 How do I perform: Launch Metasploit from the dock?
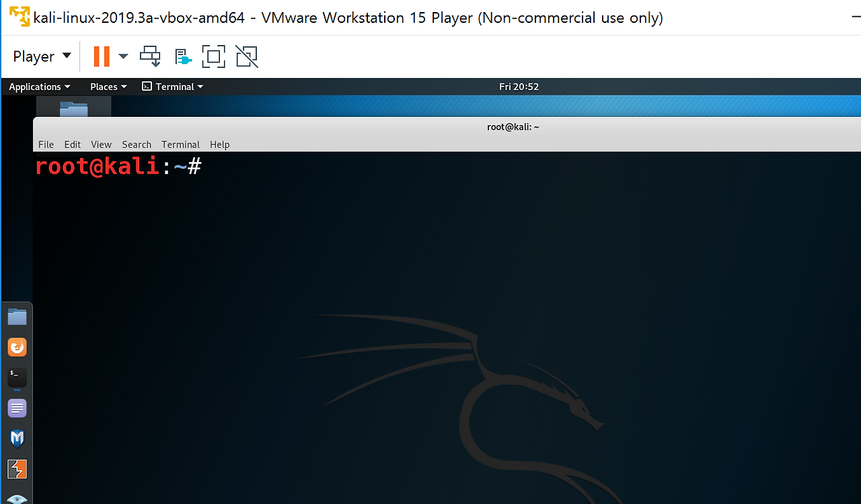coord(17,439)
